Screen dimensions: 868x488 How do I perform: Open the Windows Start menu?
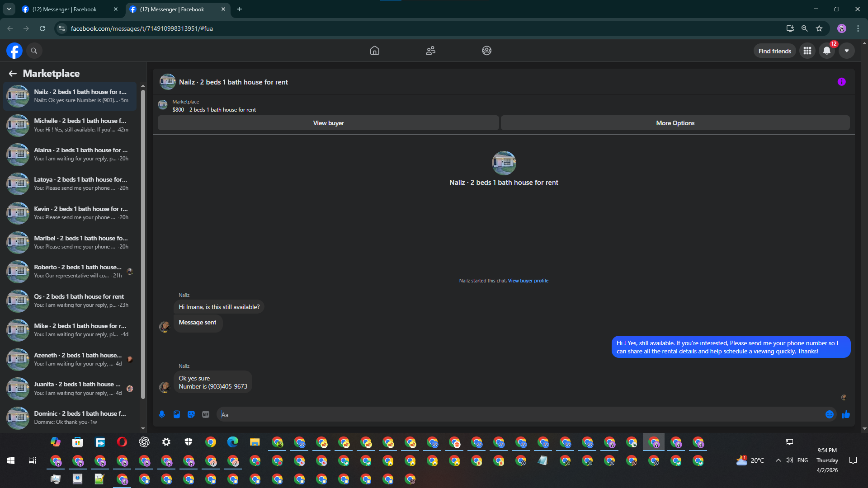tap(11, 460)
